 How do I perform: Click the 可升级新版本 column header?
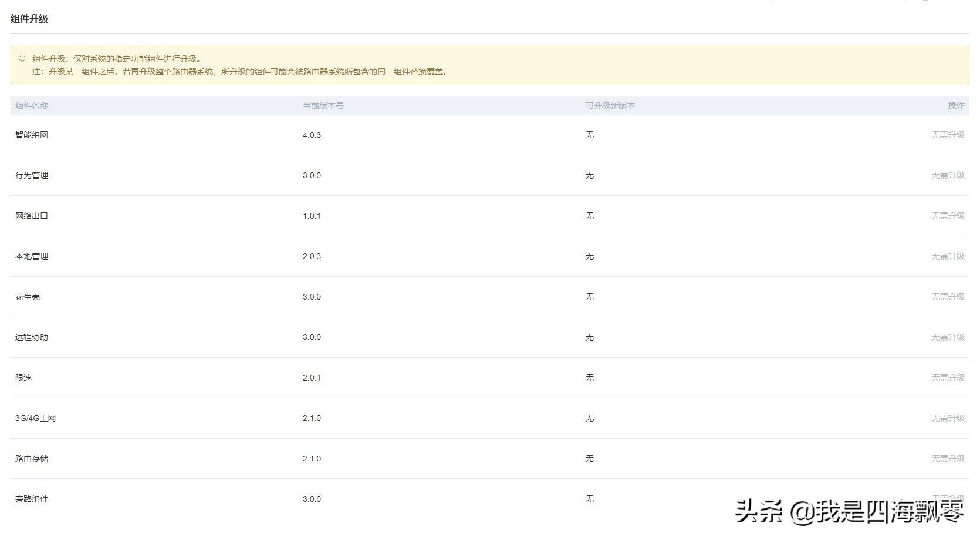coord(610,106)
